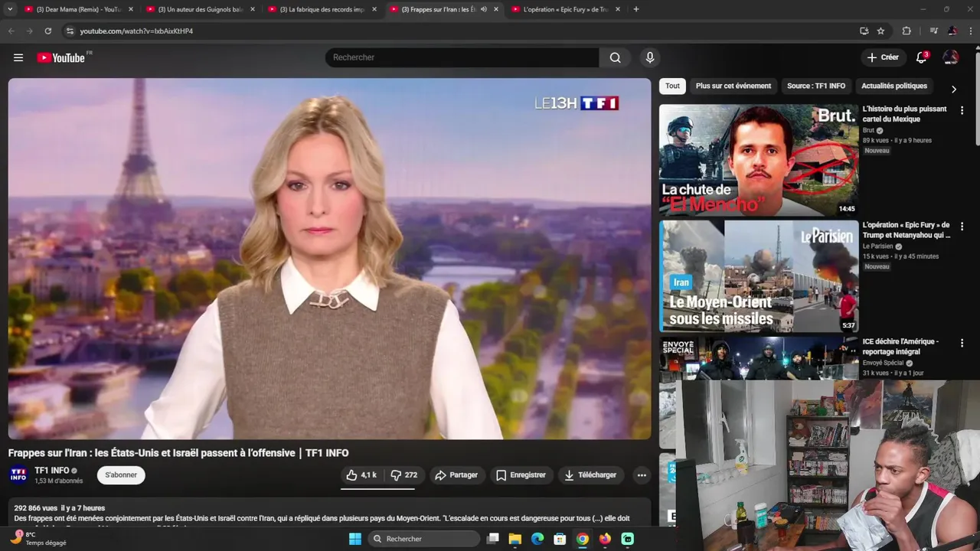Open options for the ICE reportage video
980x551 pixels.
coord(962,343)
